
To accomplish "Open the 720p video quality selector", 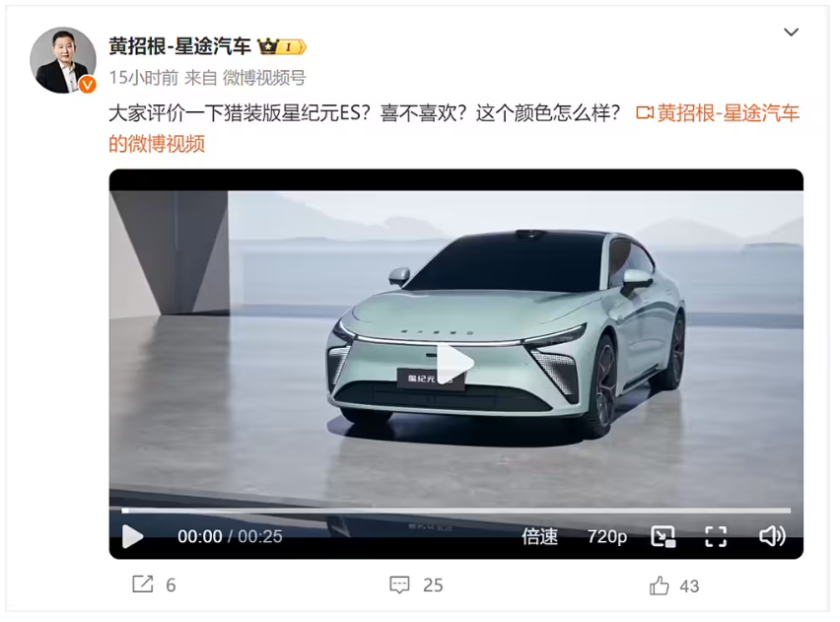I will (607, 536).
